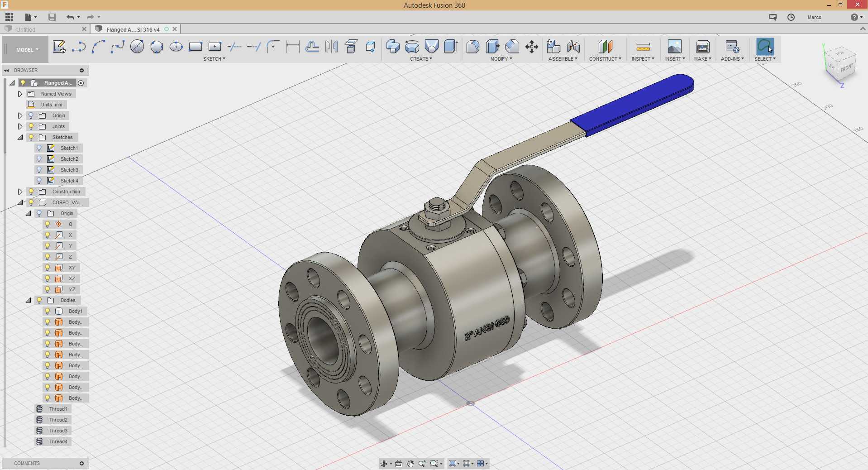Toggle visibility bulb of Body1
Screen dimensions: 868x470
[48, 311]
